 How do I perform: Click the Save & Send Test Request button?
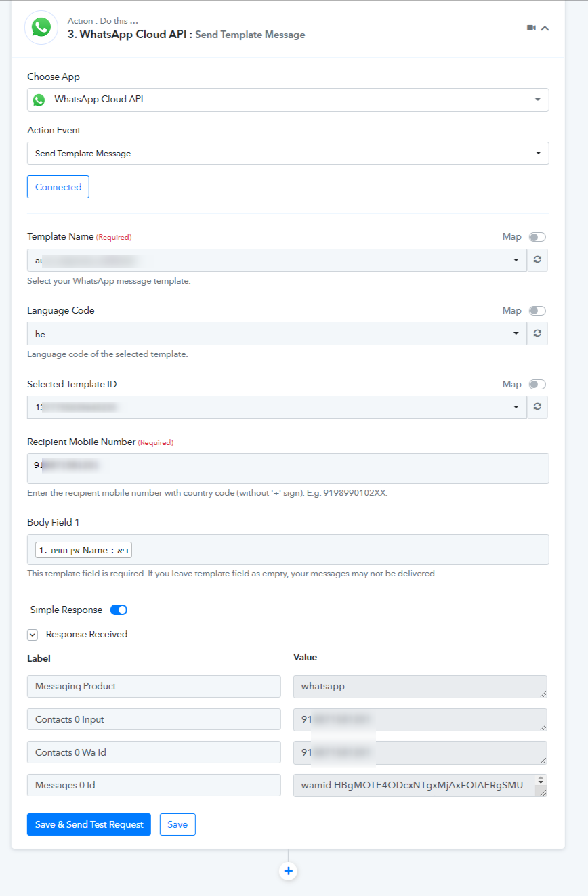coord(89,824)
